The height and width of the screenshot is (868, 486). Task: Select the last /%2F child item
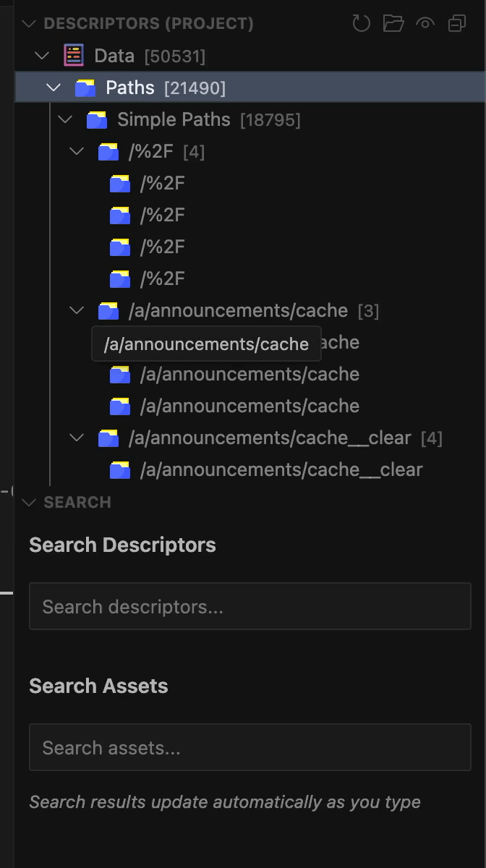(162, 278)
